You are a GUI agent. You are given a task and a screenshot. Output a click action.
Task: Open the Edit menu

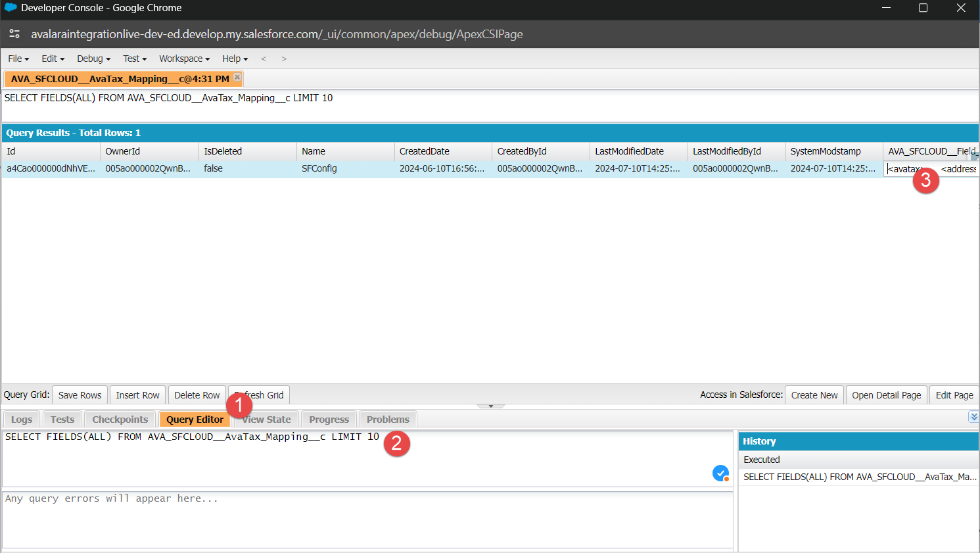coord(53,59)
